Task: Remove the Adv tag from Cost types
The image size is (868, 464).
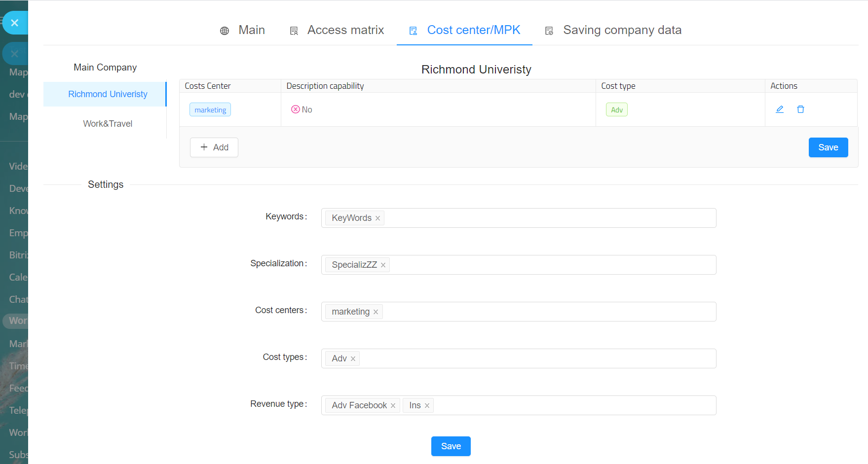Action: click(353, 359)
